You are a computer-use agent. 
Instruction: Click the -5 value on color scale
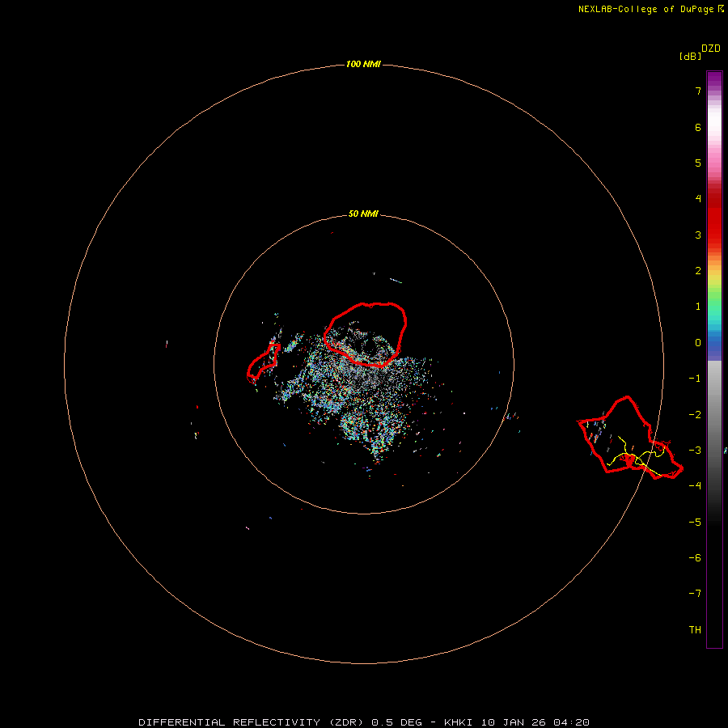click(695, 523)
